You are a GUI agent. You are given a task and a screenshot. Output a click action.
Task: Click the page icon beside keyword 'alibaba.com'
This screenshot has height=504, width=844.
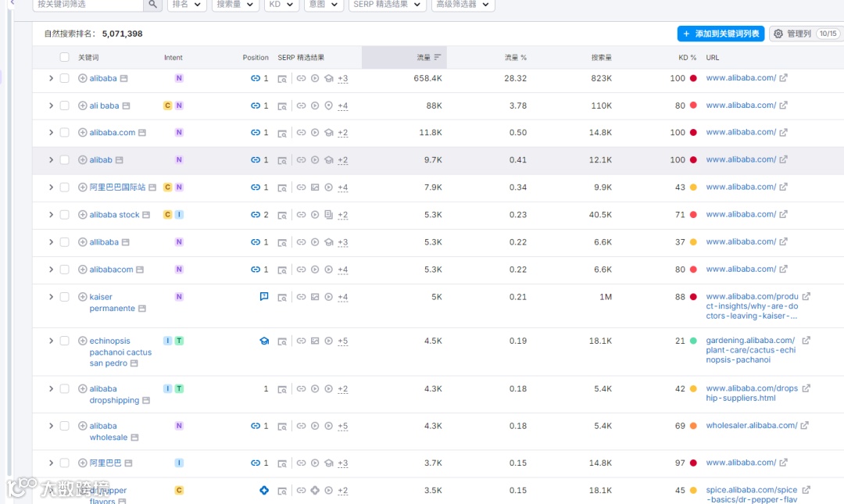(142, 133)
